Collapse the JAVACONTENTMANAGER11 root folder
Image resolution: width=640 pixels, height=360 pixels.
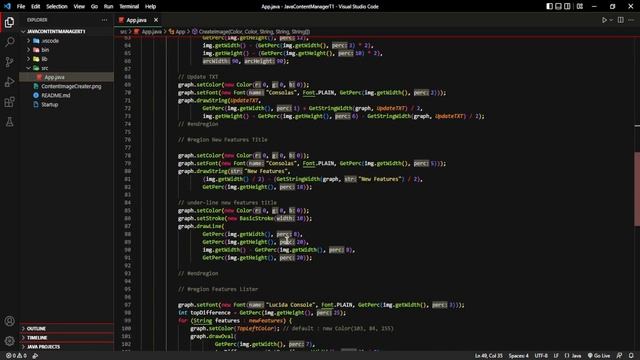pos(56,31)
